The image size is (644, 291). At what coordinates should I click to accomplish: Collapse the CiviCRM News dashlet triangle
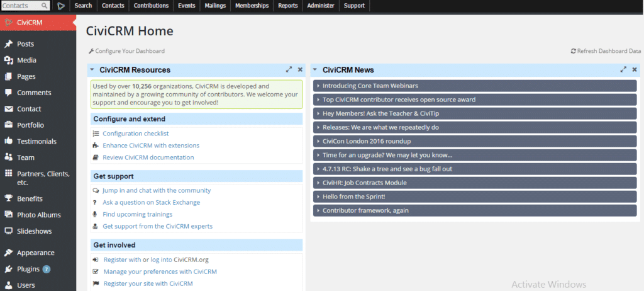click(x=315, y=69)
